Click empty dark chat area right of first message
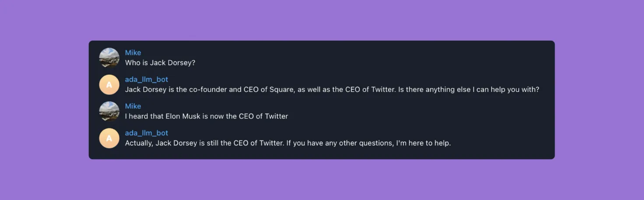644x200 pixels. coord(372,61)
